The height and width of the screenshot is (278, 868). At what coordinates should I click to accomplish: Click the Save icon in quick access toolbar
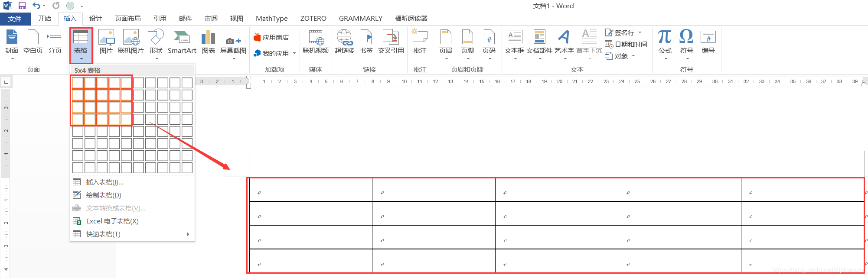pos(22,6)
